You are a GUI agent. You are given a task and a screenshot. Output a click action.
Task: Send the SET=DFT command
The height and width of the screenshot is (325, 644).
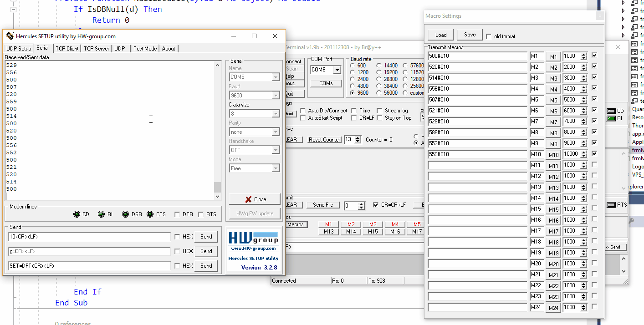coord(206,266)
